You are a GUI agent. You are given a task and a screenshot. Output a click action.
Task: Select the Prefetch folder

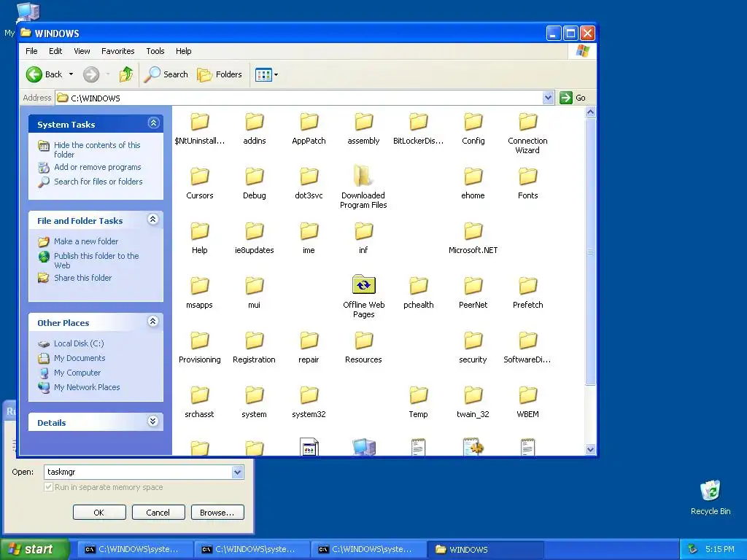[x=528, y=292]
